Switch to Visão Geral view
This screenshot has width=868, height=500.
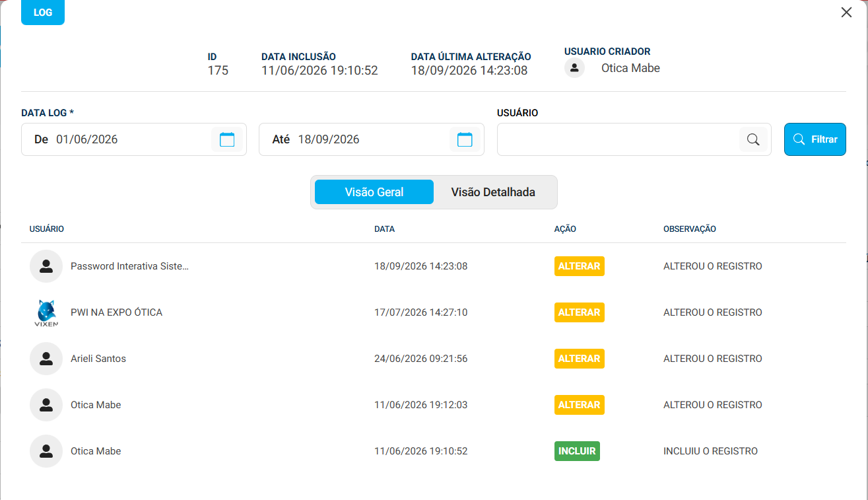374,192
